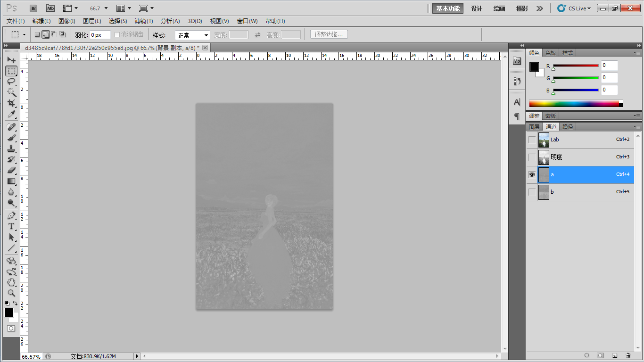Hide the a channel eye icon
This screenshot has width=644, height=362.
pyautogui.click(x=532, y=174)
